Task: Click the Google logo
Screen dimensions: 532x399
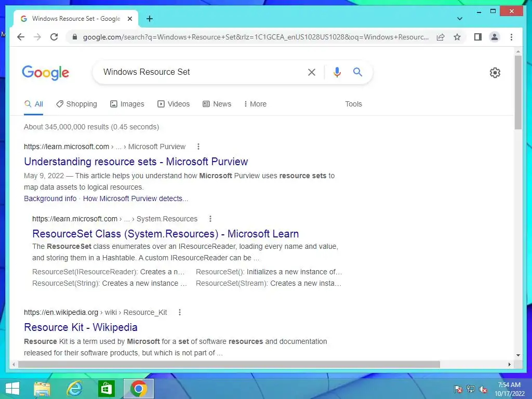Action: 46,73
